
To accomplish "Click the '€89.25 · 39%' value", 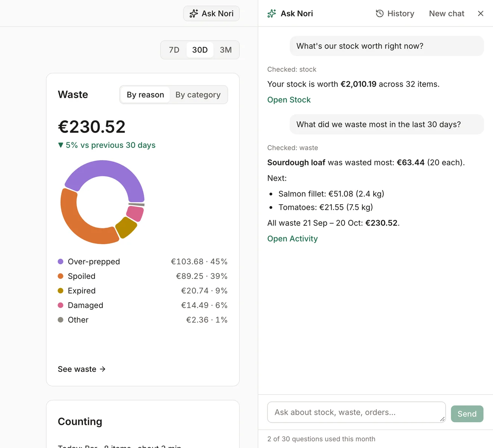I will (x=202, y=276).
